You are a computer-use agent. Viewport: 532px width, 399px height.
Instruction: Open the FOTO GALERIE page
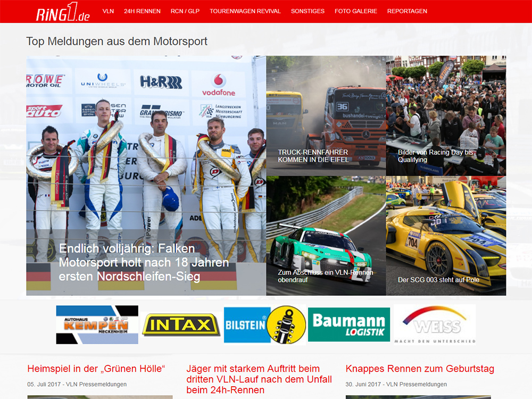pos(356,11)
